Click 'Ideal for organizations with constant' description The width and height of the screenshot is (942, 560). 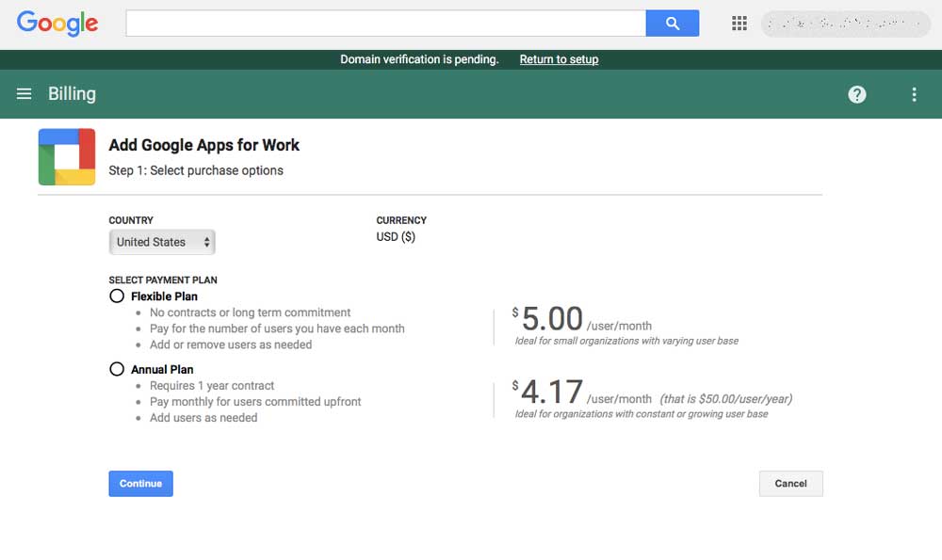coord(641,414)
